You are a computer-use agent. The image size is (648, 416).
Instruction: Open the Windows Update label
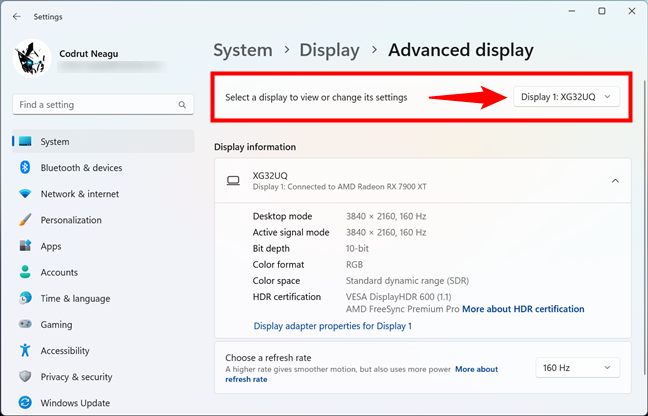coord(75,403)
